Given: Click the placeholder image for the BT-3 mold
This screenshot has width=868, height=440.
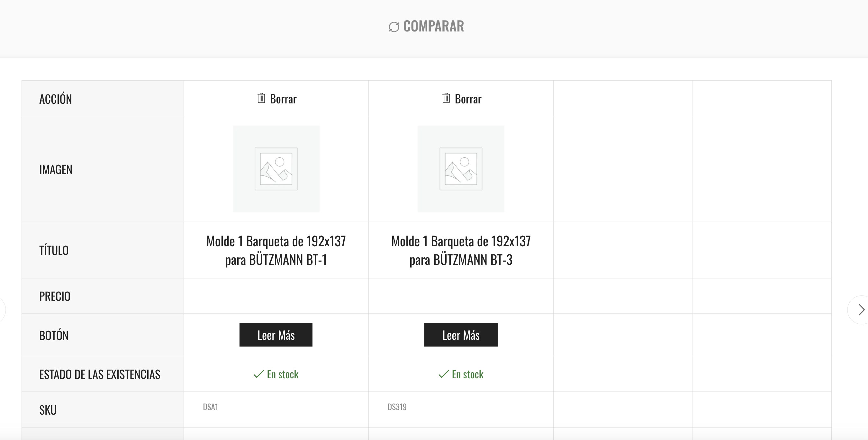Looking at the screenshot, I should coord(461,169).
